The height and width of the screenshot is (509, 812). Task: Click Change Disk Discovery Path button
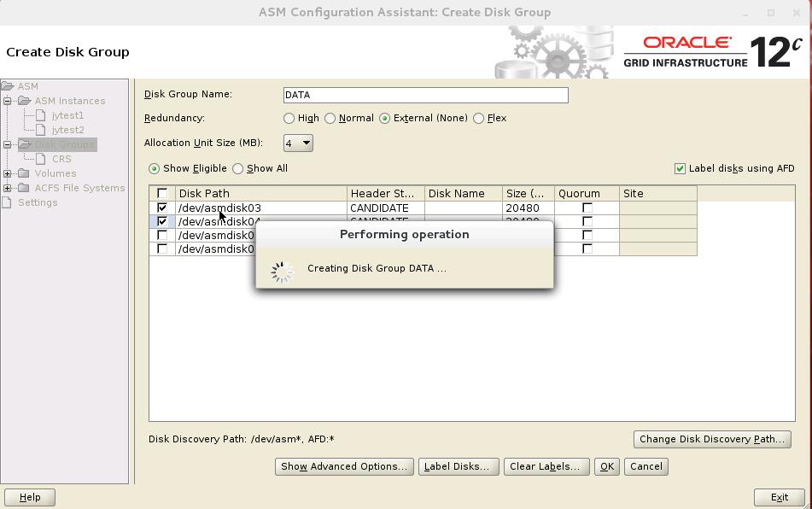coord(712,439)
